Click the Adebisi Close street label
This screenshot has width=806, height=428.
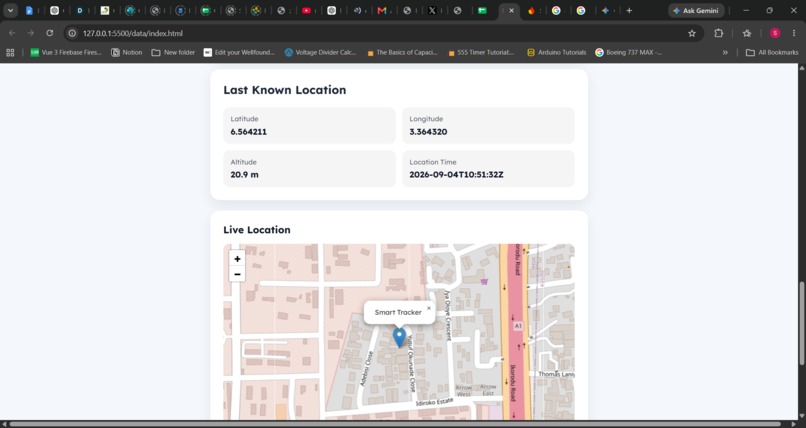pyautogui.click(x=366, y=369)
